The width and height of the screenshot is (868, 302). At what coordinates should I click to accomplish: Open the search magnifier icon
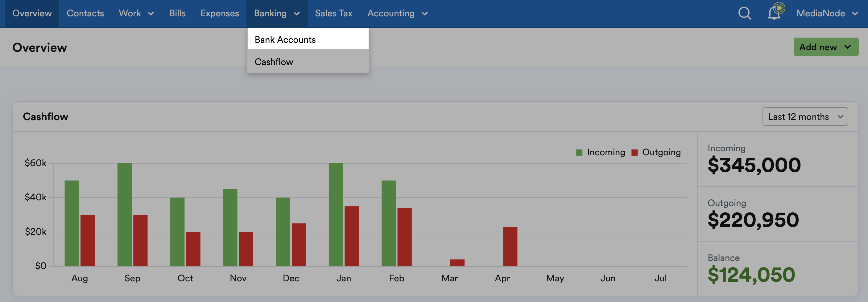pos(744,14)
